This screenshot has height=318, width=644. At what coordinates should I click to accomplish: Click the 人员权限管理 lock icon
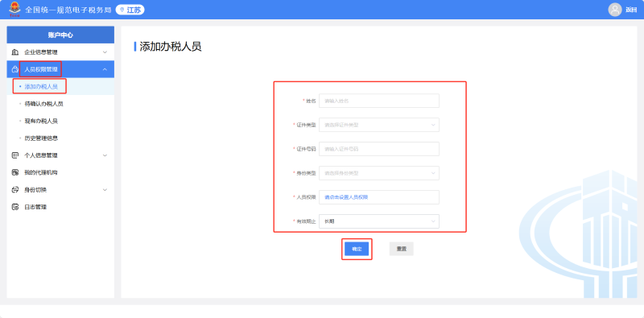tap(15, 69)
